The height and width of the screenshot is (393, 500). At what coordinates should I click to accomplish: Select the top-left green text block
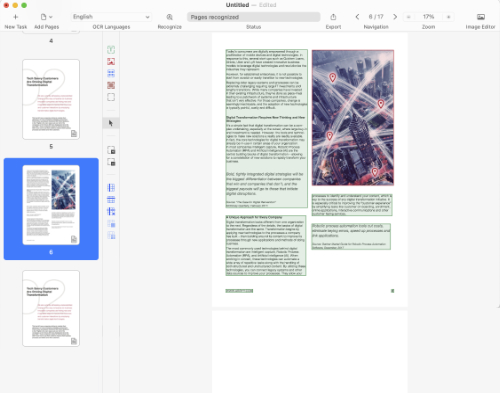tap(266, 128)
